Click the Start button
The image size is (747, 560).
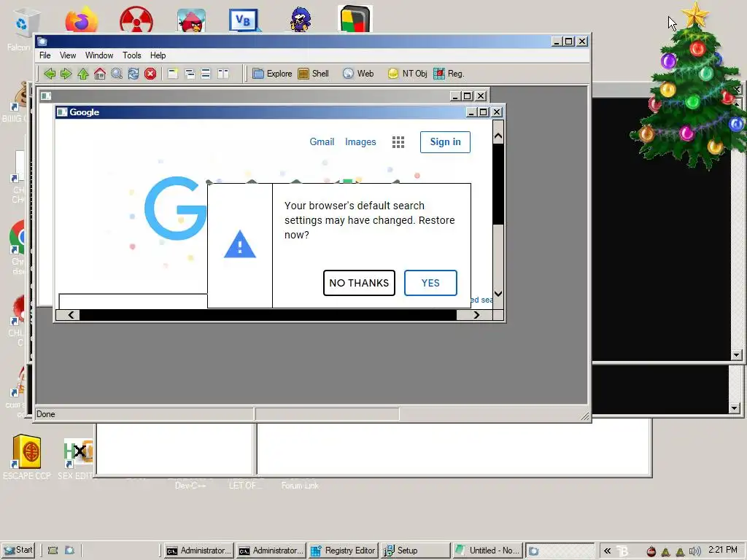coord(18,550)
